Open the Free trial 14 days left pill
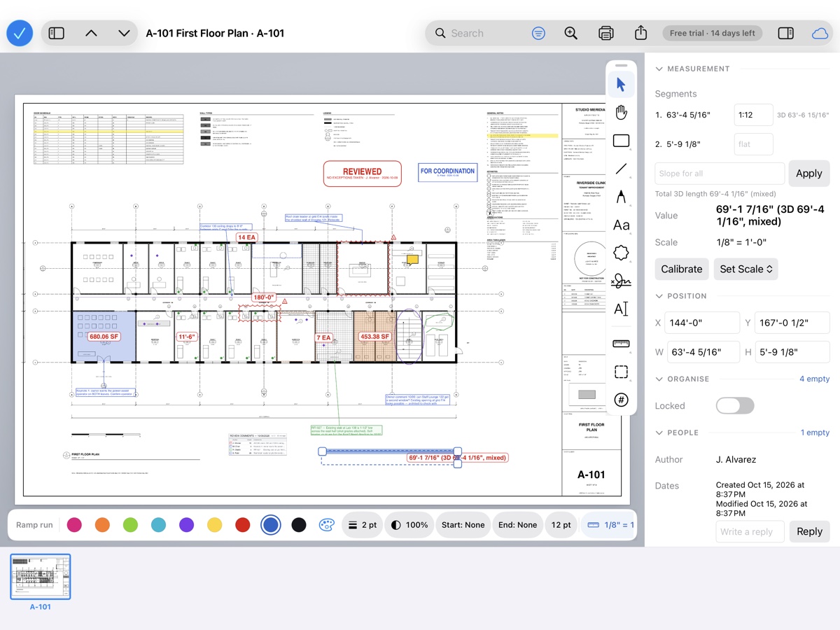Viewport: 840px width, 630px height. tap(712, 33)
